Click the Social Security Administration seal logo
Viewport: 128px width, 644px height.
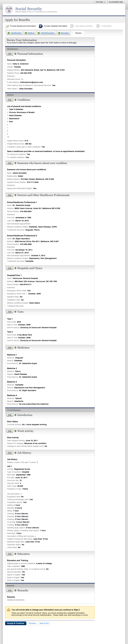coord(9,10)
